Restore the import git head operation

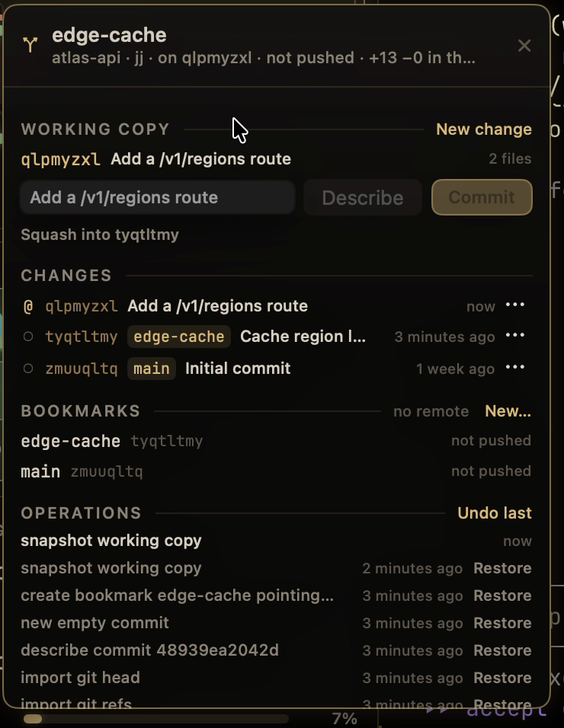click(502, 678)
